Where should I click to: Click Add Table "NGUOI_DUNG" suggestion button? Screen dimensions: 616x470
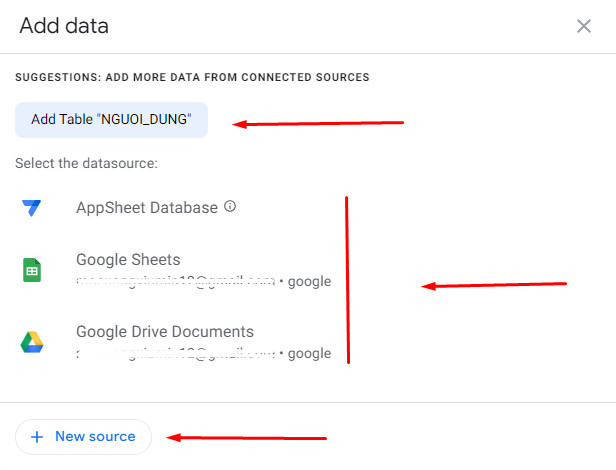coord(111,120)
